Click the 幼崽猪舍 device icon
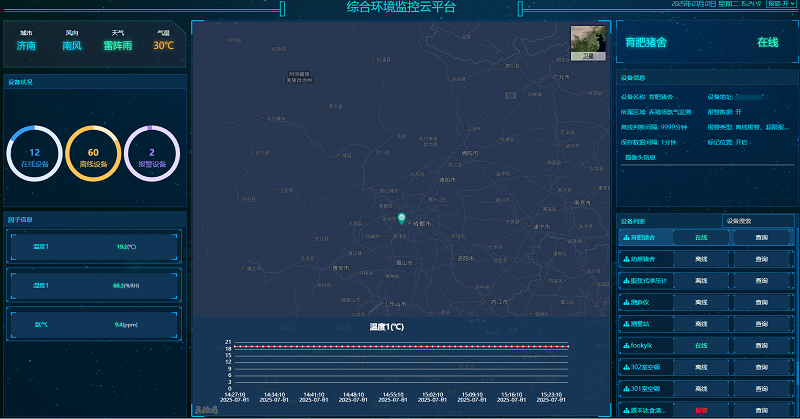800x419 pixels. point(625,259)
